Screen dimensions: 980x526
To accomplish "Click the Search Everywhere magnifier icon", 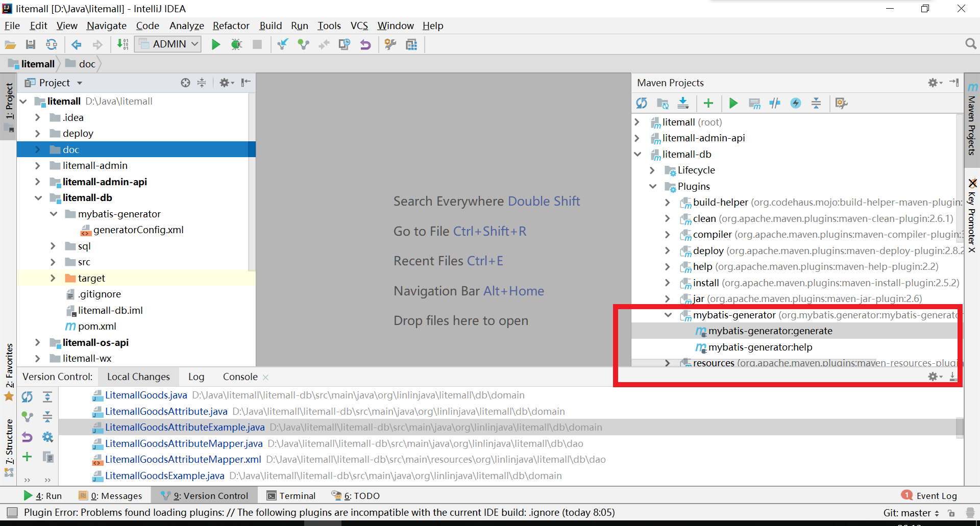I will tap(970, 44).
